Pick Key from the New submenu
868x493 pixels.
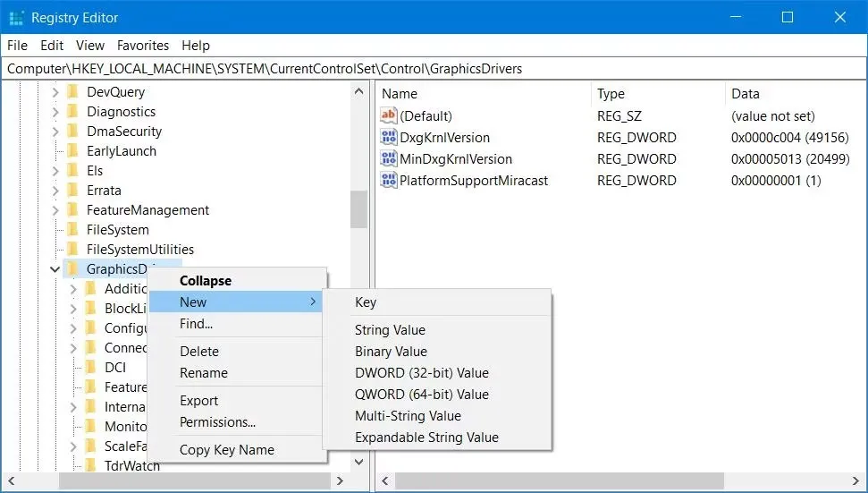[366, 302]
